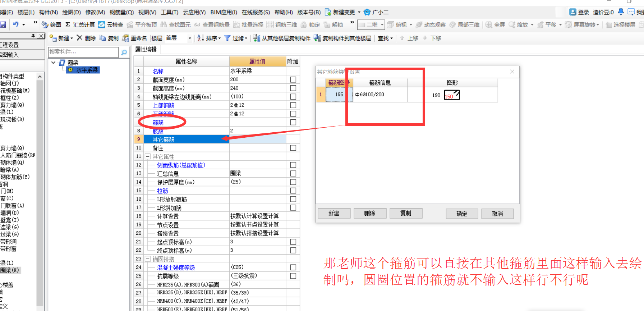Screen dimensions: 644x311
Task: Select the 平移 pan tool
Action: 547,24
